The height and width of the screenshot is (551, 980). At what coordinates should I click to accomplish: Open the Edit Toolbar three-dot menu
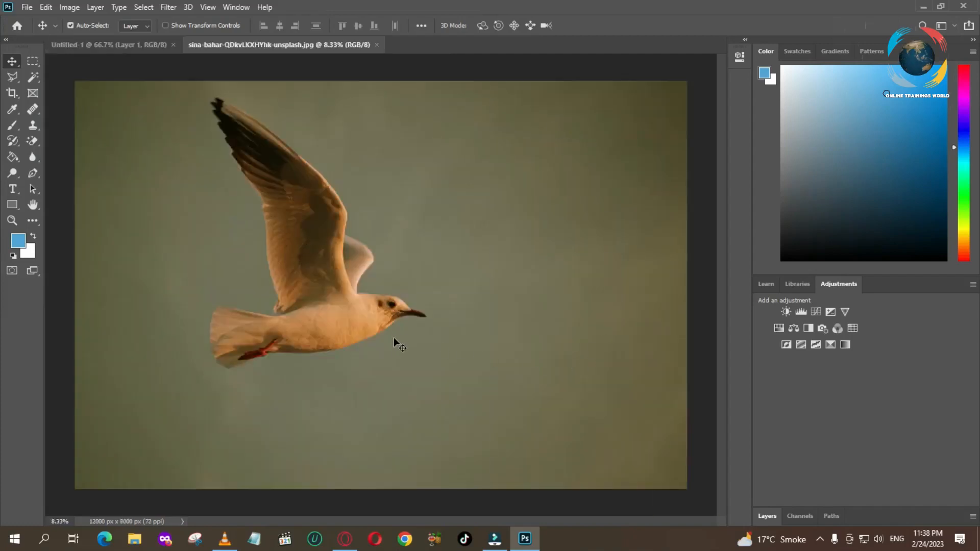[x=33, y=220]
